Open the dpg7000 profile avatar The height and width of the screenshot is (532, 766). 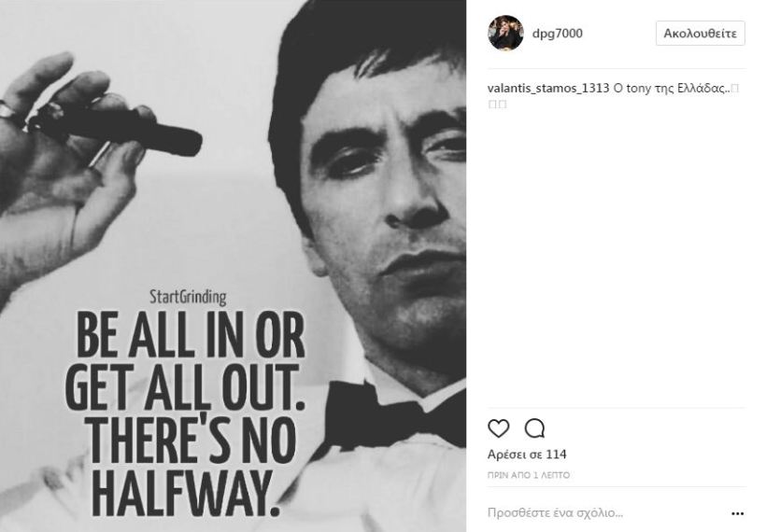[505, 34]
